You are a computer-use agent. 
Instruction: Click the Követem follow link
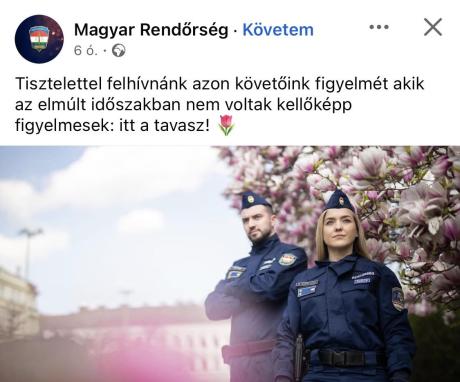(278, 30)
